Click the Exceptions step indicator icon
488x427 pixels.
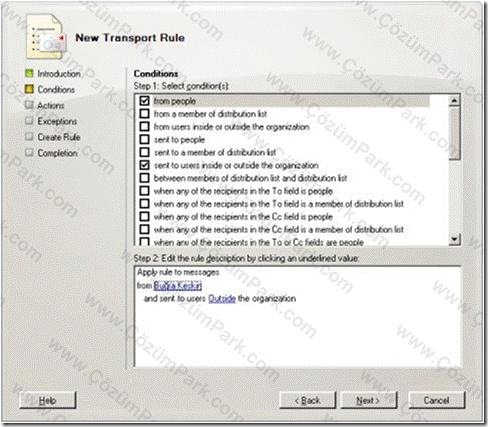tap(29, 121)
